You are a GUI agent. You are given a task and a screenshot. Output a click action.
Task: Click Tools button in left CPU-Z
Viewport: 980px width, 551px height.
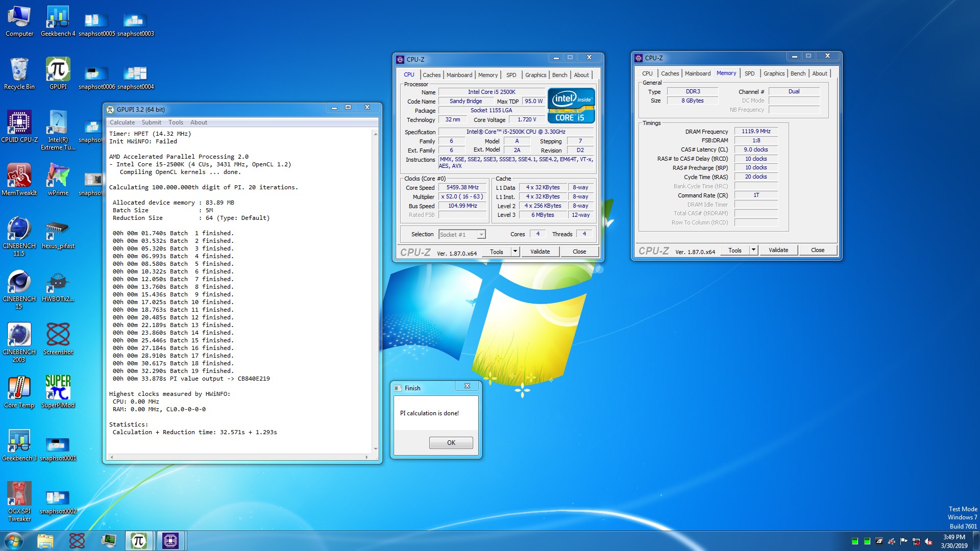point(497,252)
